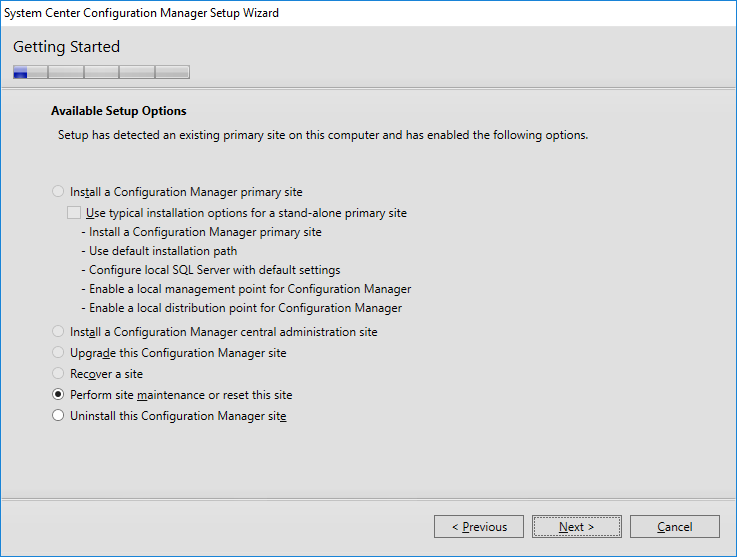Click 'Enable a local distribution point' bullet
Viewport: 737px width, 557px height.
pyautogui.click(x=242, y=308)
